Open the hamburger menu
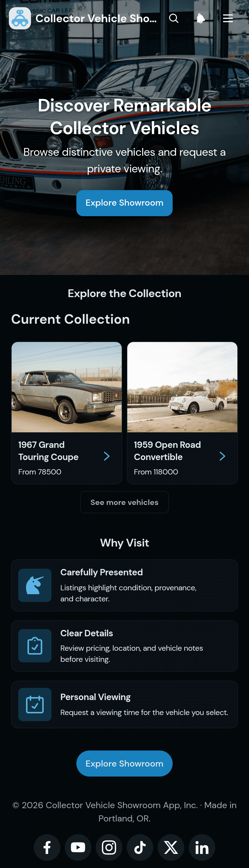The width and height of the screenshot is (249, 868). pyautogui.click(x=228, y=18)
